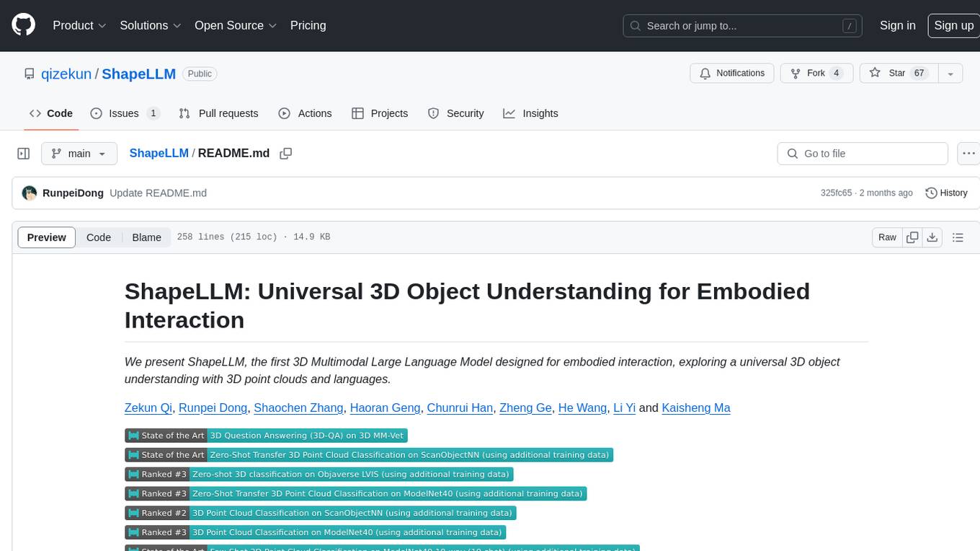Viewport: 980px width, 551px height.
Task: Open the ShapeLLM repository link in header
Action: pyautogui.click(x=138, y=74)
